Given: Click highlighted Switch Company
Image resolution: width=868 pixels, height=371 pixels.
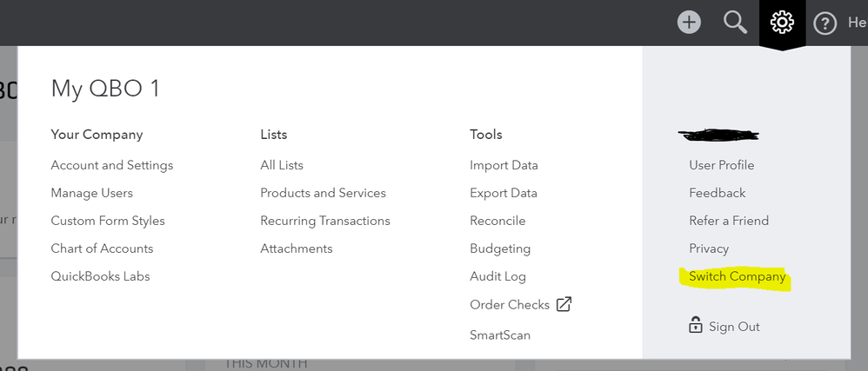Looking at the screenshot, I should pos(738,276).
